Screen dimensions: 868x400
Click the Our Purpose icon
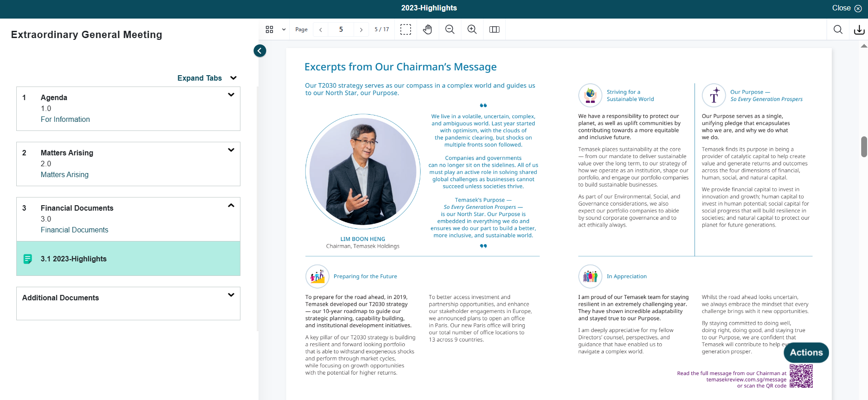pyautogui.click(x=714, y=96)
